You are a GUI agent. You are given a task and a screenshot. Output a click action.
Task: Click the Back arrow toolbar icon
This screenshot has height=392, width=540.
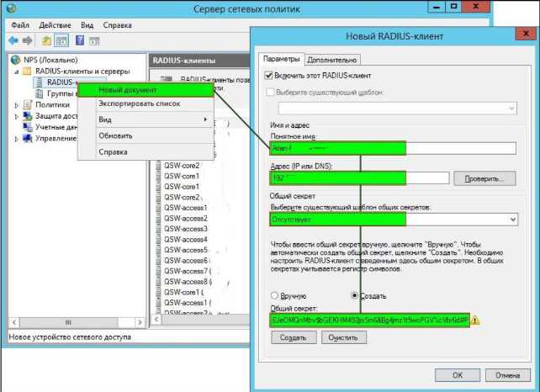tap(13, 40)
